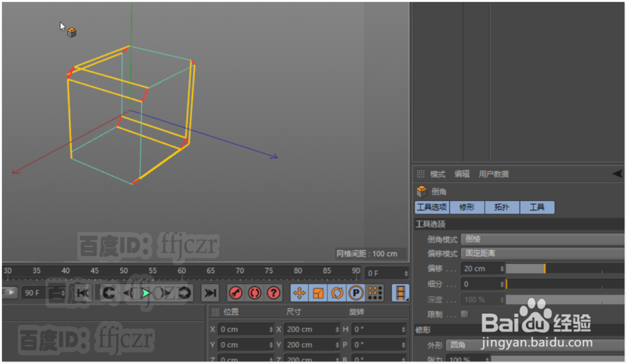Open keyframe selection question-mark button
Screen dimensions: 627x364
click(273, 293)
